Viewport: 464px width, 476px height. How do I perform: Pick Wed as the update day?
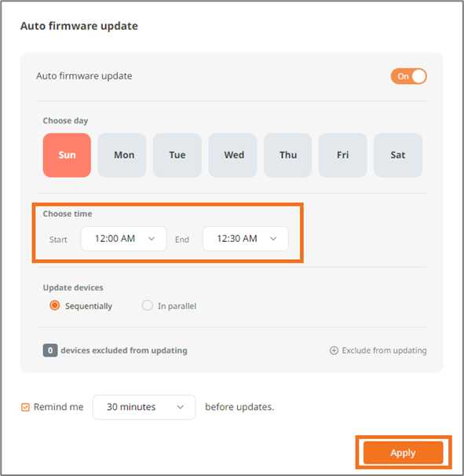point(232,155)
